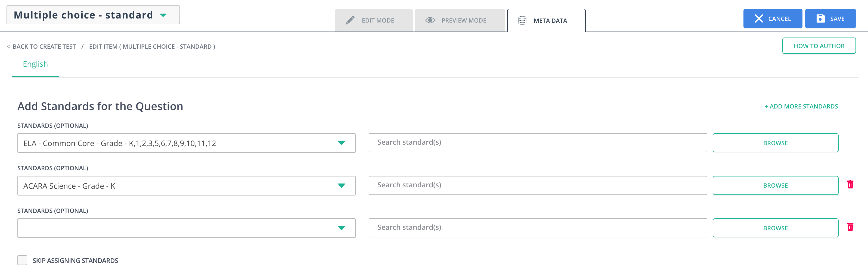Browse standards for the empty third row
The height and width of the screenshot is (273, 868).
pos(775,228)
